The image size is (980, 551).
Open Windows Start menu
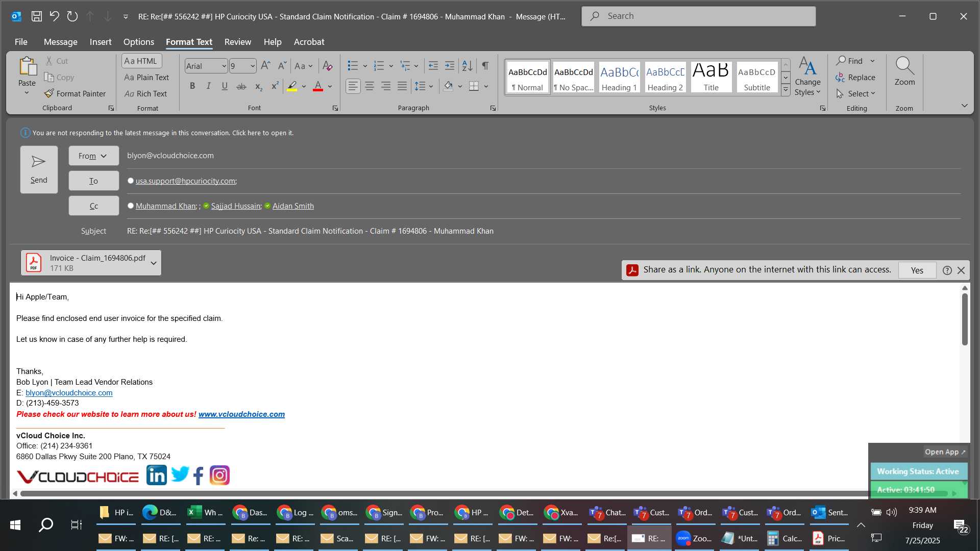click(15, 525)
